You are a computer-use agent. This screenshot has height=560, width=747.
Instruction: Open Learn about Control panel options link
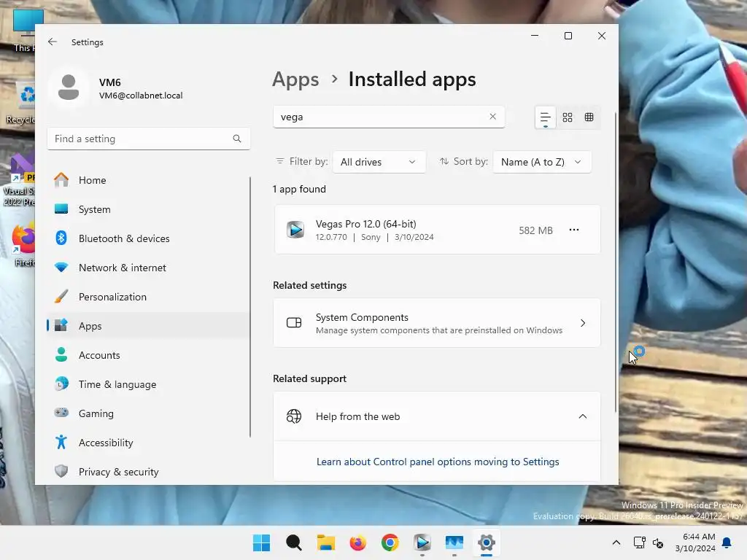pos(438,462)
